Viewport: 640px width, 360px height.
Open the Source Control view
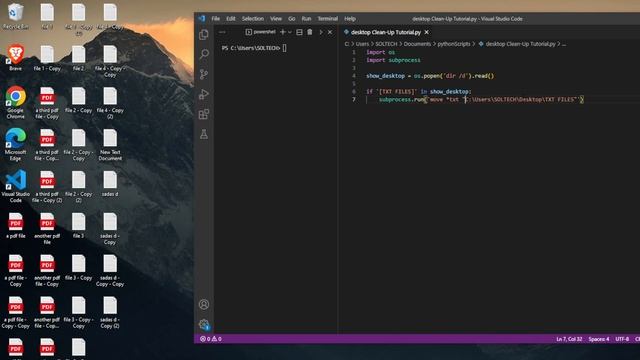[204, 74]
